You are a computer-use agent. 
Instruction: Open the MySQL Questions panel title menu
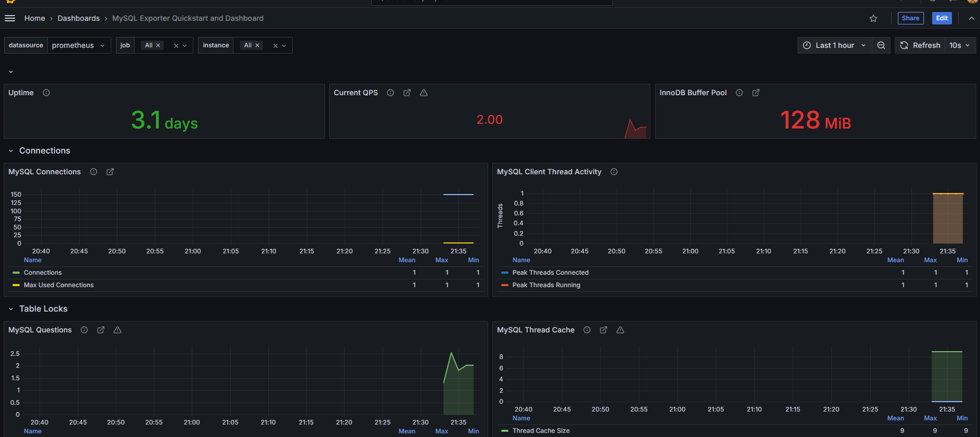(x=40, y=330)
